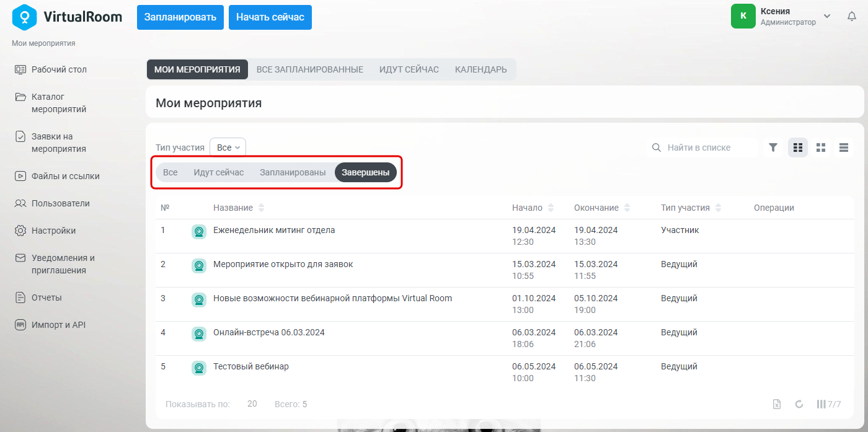This screenshot has width=868, height=432.
Task: Open Мероприятие открыто для заявок event
Action: (283, 264)
